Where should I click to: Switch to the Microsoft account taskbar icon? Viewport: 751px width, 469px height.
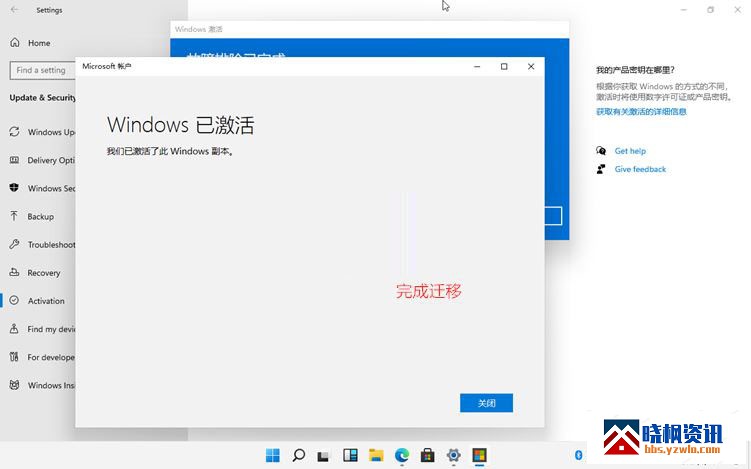[x=479, y=455]
